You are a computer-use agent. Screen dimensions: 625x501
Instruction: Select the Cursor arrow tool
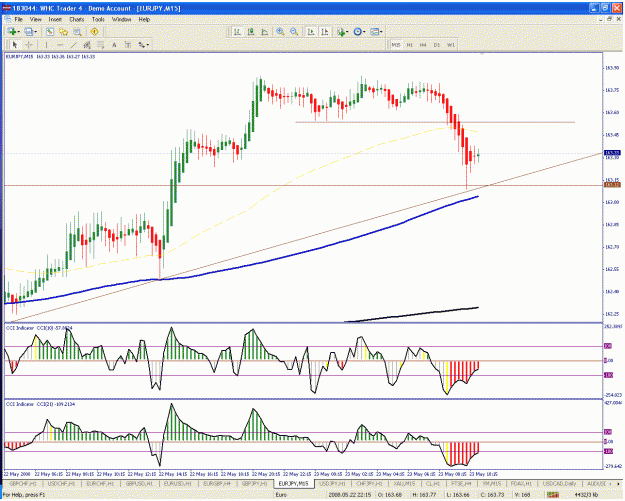[15, 45]
